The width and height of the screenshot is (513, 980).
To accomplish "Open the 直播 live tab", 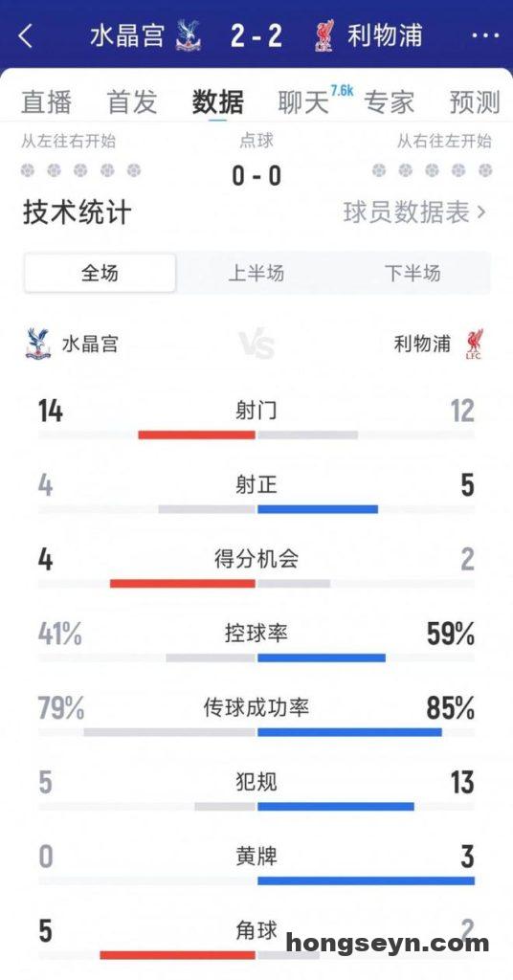I will coord(46,102).
